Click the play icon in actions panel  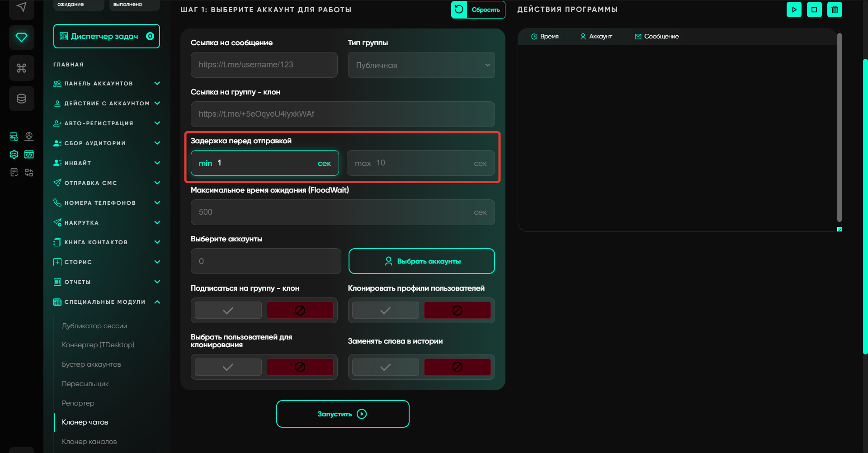click(x=794, y=9)
